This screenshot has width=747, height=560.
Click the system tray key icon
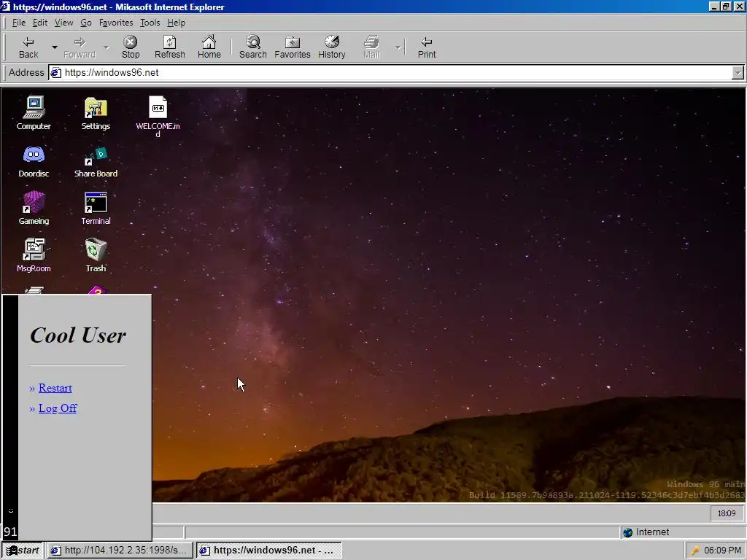[x=695, y=551]
